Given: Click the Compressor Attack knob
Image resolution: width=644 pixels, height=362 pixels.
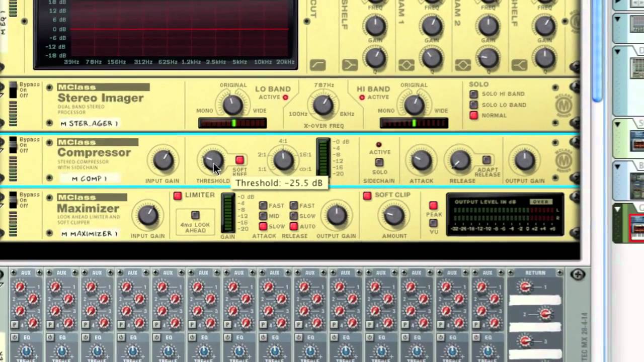Looking at the screenshot, I should pos(421,160).
